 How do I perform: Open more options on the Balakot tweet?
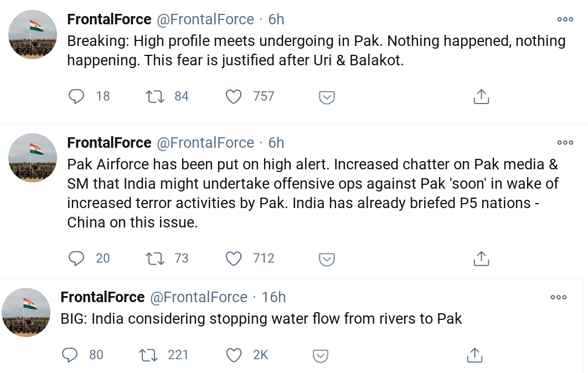coord(565,19)
